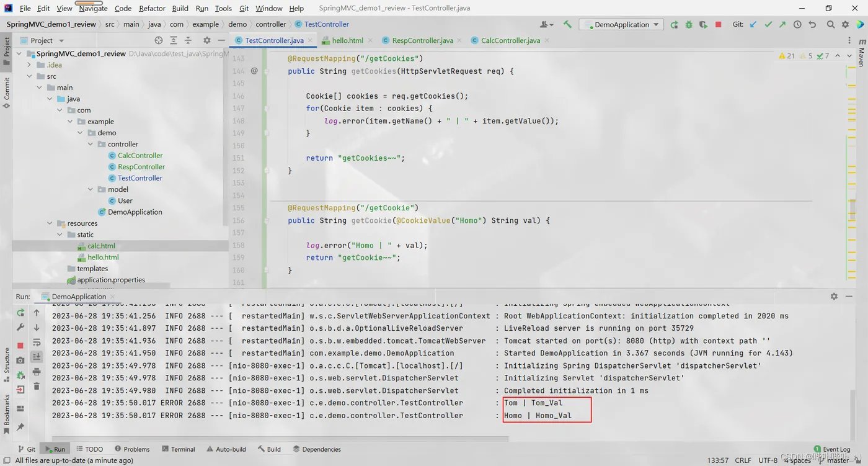Screen dimensions: 868x466
Task: Rerun DemoApplication from the main toolbar
Action: (x=675, y=24)
